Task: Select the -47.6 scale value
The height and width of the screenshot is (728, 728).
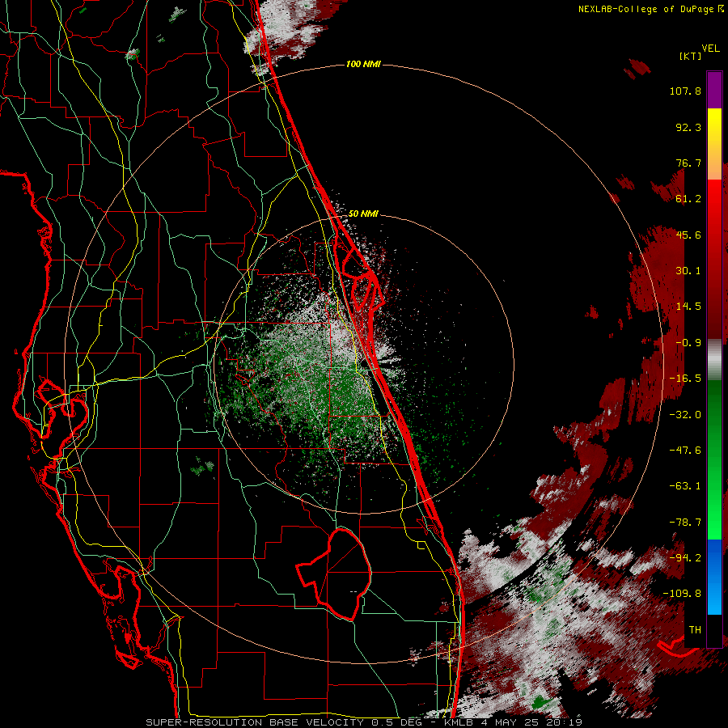Action: [685, 451]
